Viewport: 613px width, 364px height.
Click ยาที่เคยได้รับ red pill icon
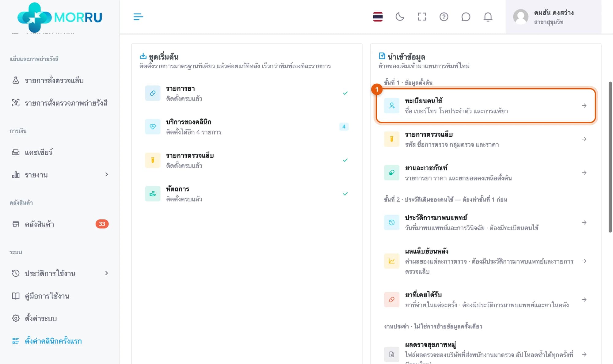click(x=392, y=299)
